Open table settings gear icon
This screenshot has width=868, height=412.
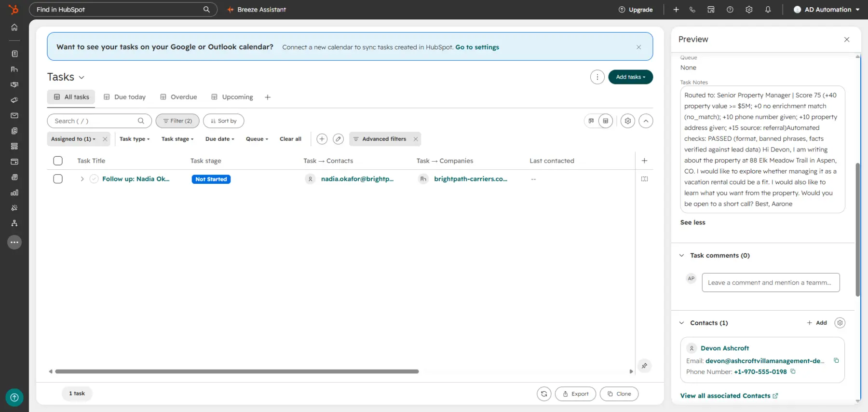(x=627, y=121)
